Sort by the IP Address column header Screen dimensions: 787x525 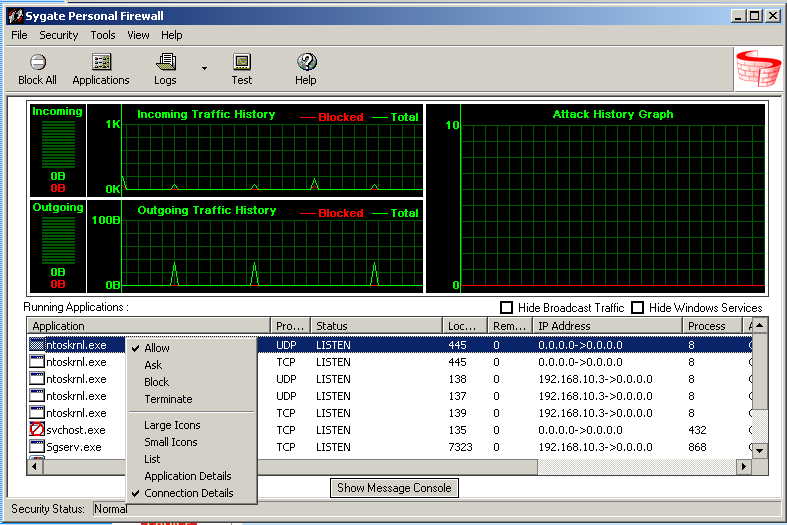pos(607,326)
